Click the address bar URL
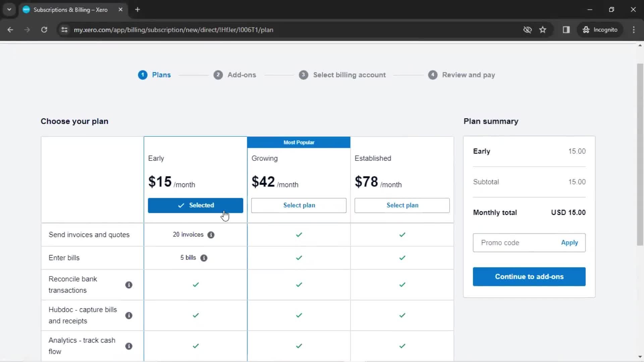The image size is (644, 362). coord(173,30)
